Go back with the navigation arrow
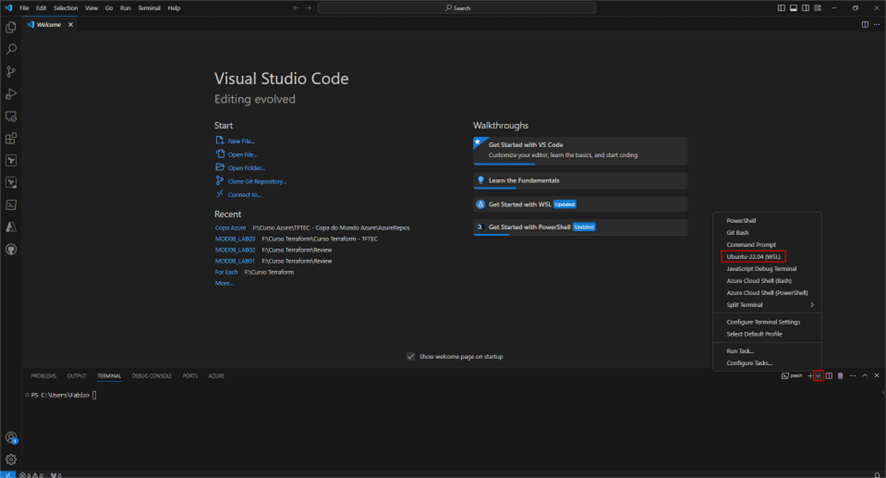 tap(296, 8)
